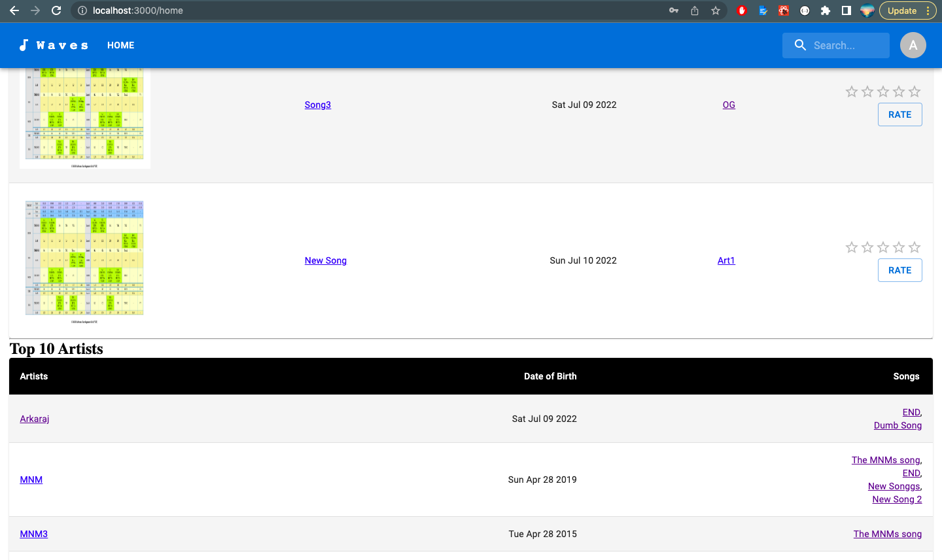Select HOME in the navigation bar
The image size is (942, 560).
120,45
